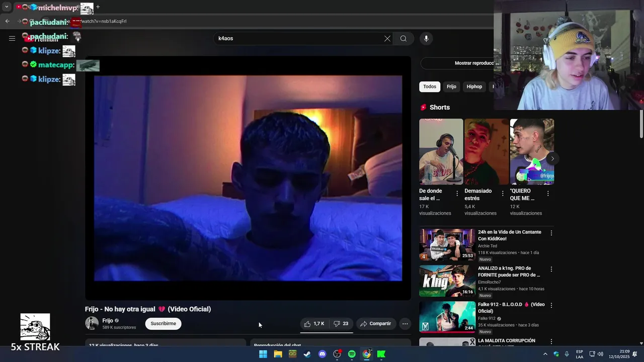The height and width of the screenshot is (362, 644).
Task: Click the browser address bar URL
Action: point(104,21)
